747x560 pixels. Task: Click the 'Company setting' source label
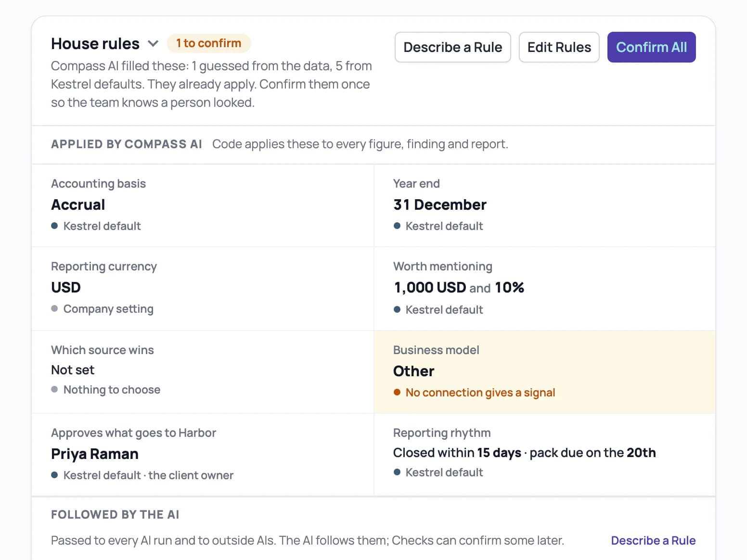pos(108,309)
